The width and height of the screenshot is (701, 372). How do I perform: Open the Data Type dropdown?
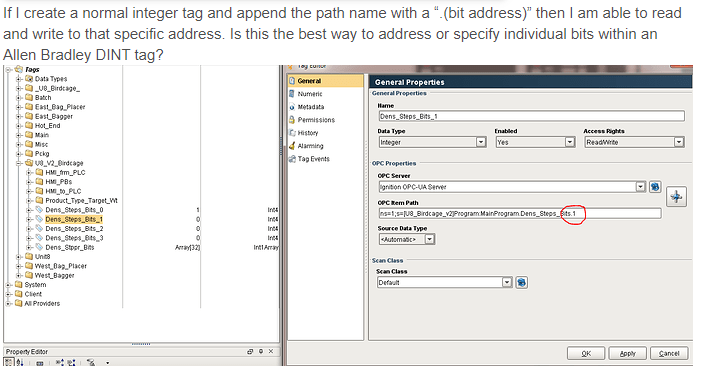point(481,142)
